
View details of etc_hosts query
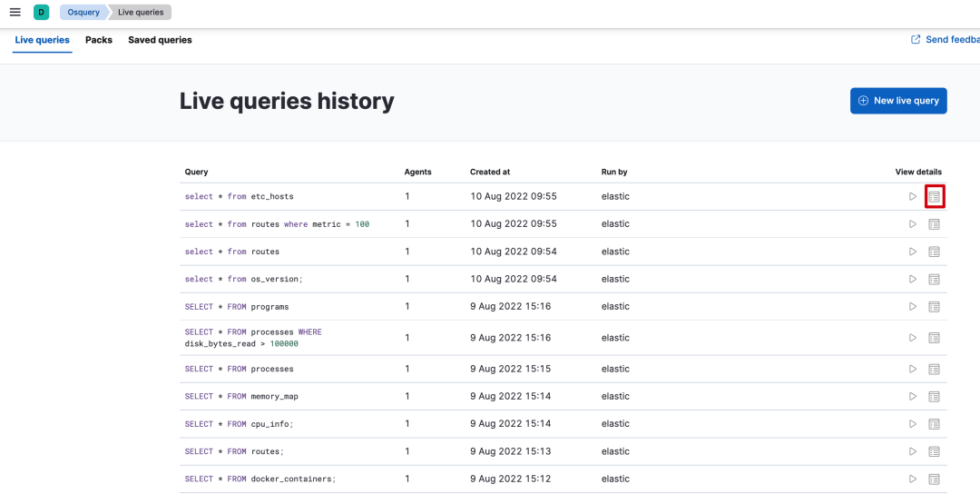(935, 196)
